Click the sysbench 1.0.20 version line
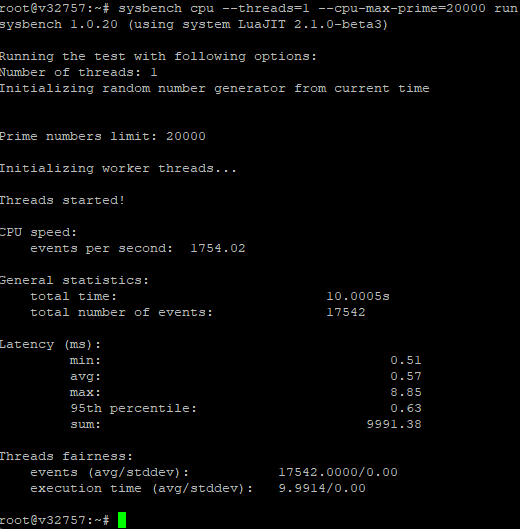 click(194, 24)
